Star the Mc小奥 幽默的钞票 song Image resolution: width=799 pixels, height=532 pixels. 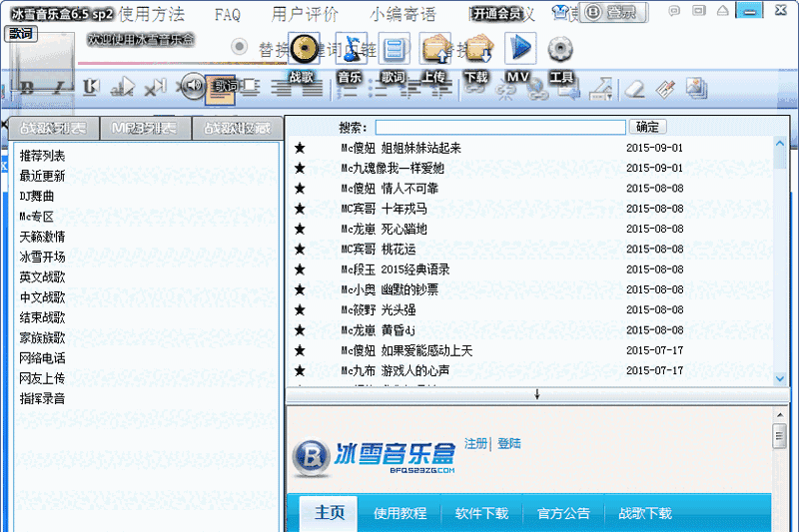(300, 289)
